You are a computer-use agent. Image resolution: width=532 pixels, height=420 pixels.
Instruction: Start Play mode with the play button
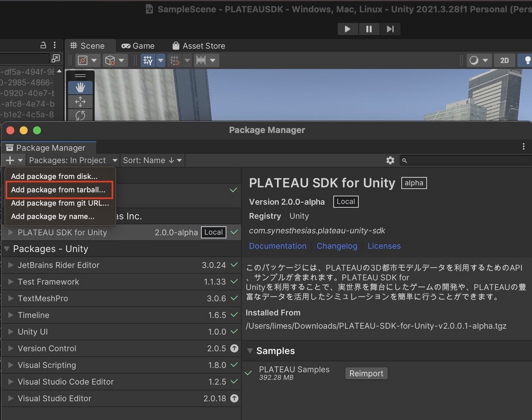[348, 29]
